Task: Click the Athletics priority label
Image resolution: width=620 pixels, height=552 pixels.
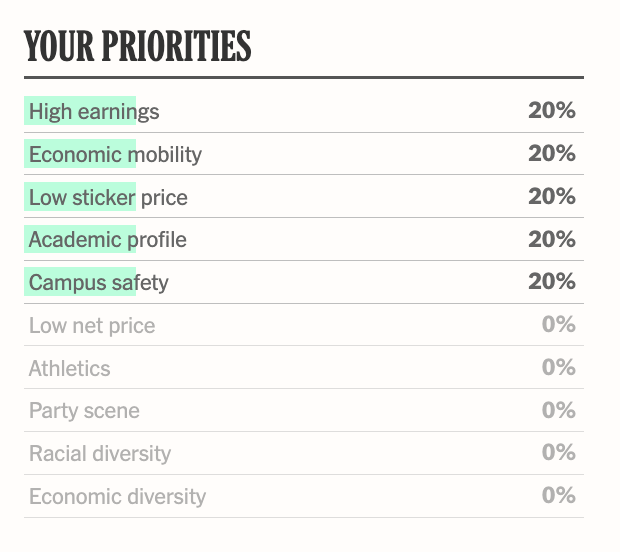Action: point(69,368)
